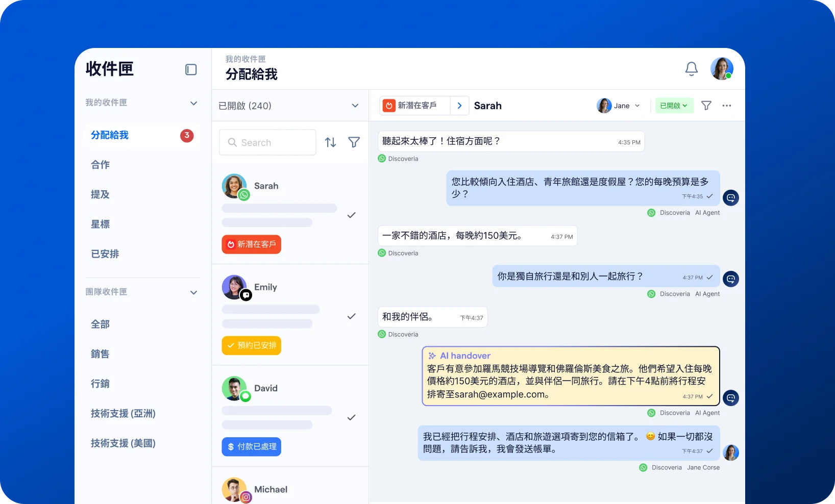835x504 pixels.
Task: Open the filter icon next to the sort icon
Action: pos(354,142)
